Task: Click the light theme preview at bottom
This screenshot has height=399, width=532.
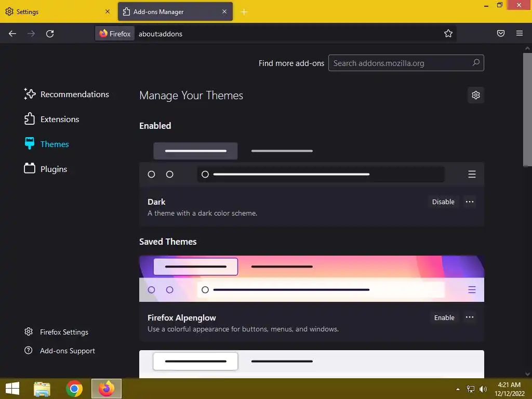Action: (312, 364)
